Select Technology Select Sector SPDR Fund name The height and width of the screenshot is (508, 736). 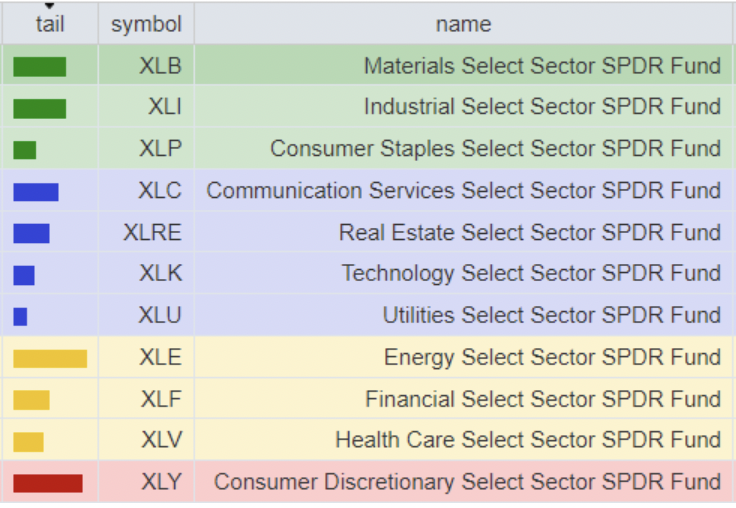pos(530,273)
